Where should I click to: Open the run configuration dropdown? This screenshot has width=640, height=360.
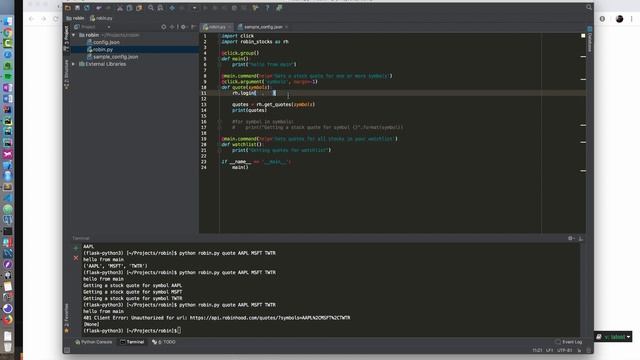(x=195, y=8)
